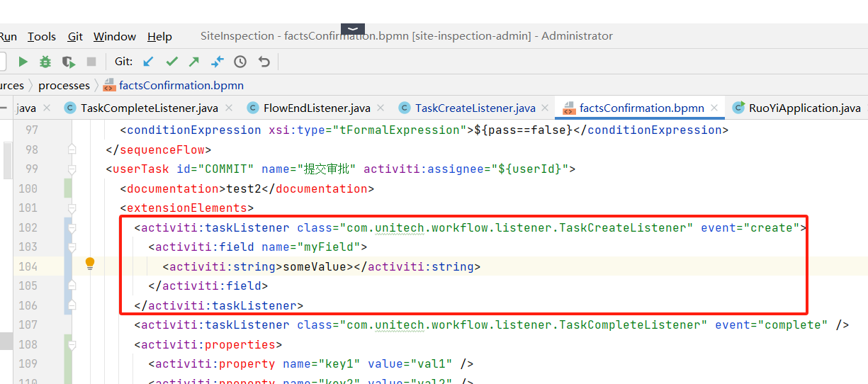Select the factsConfirmation.bpmn editor tab

pyautogui.click(x=641, y=108)
